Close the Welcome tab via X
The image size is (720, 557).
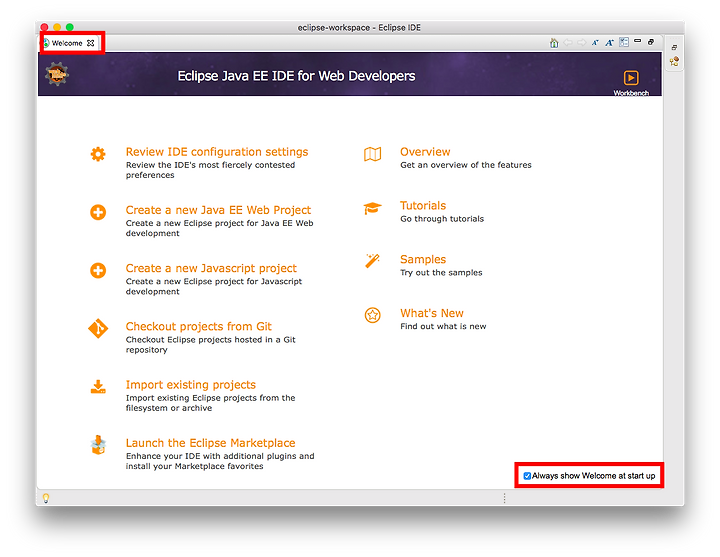[x=90, y=43]
